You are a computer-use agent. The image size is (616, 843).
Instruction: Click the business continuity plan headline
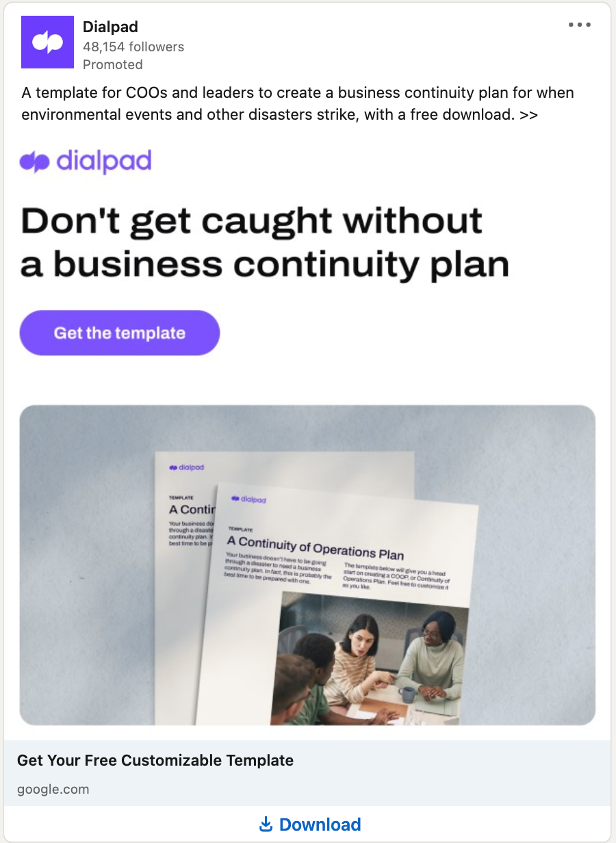(265, 242)
